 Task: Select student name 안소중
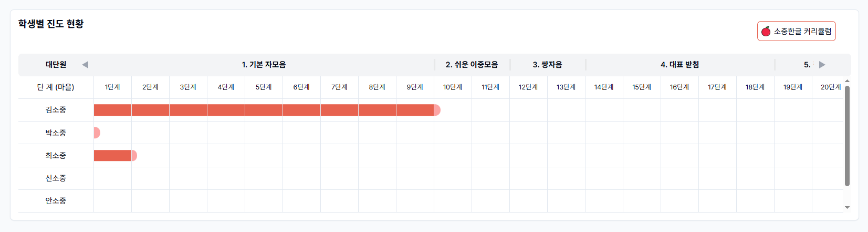coord(56,201)
